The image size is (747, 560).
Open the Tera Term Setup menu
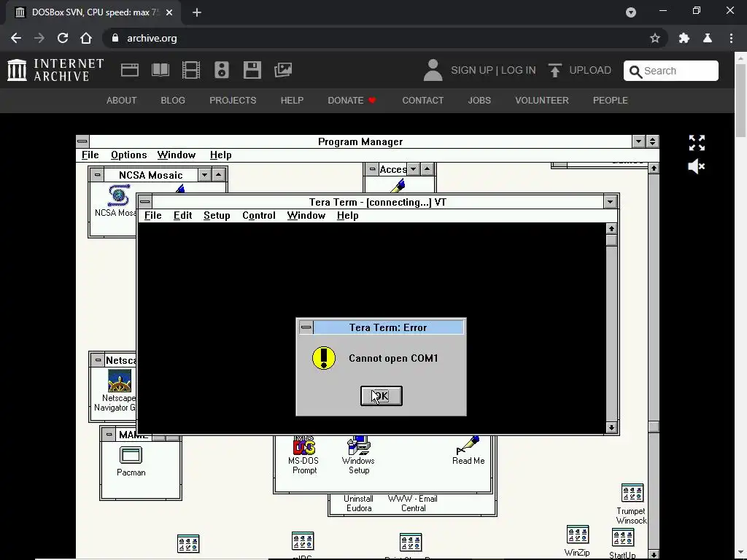[217, 216]
